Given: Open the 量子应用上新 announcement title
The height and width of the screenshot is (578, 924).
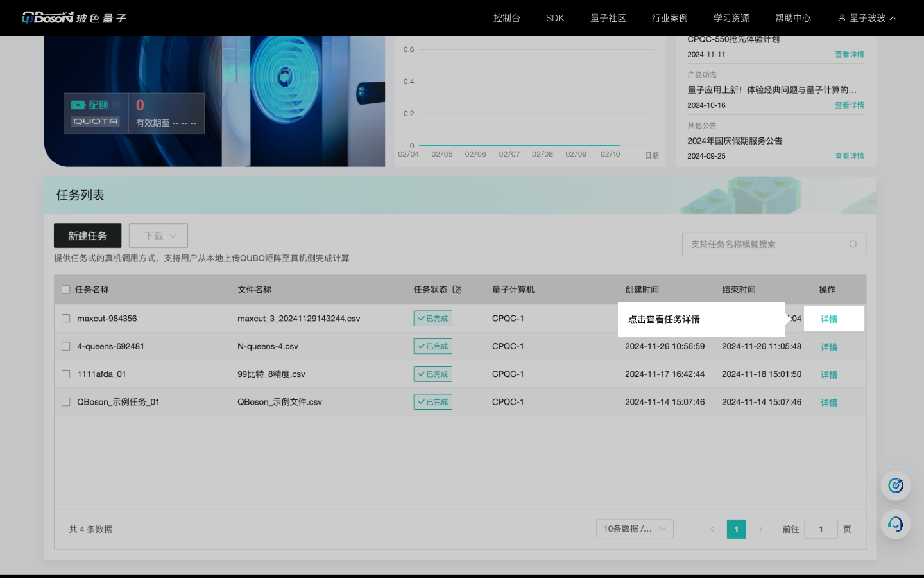Looking at the screenshot, I should (x=772, y=90).
